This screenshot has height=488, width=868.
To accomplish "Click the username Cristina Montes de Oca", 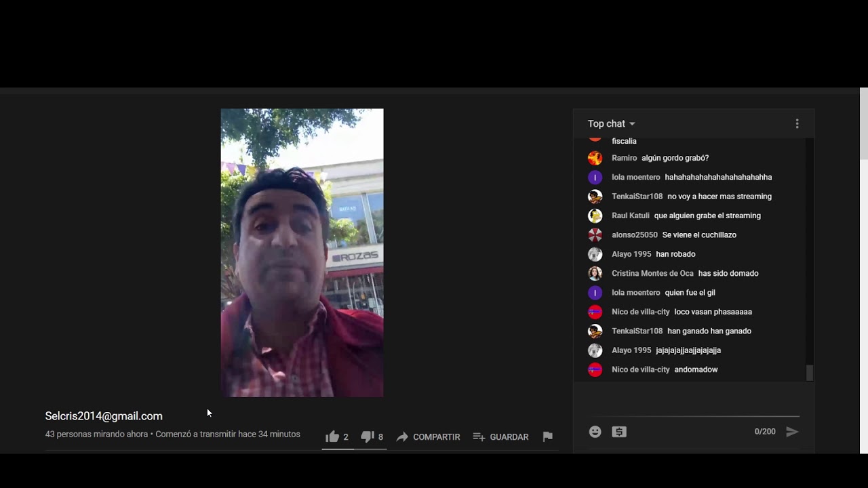I will [x=652, y=273].
